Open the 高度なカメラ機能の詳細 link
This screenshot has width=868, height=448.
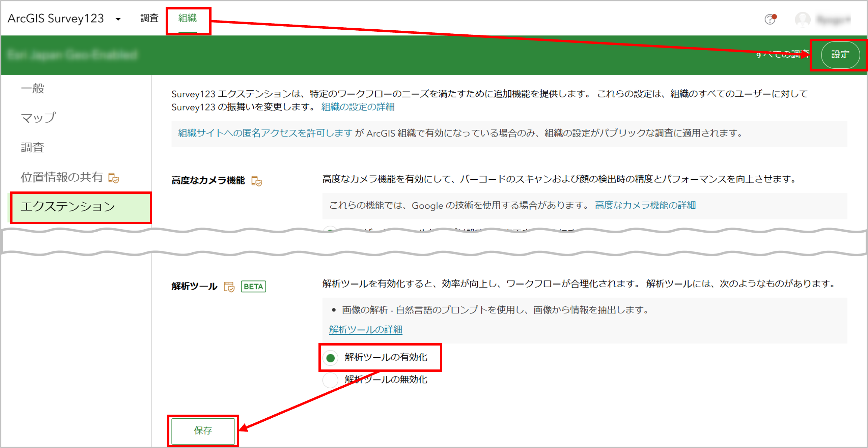pyautogui.click(x=645, y=205)
